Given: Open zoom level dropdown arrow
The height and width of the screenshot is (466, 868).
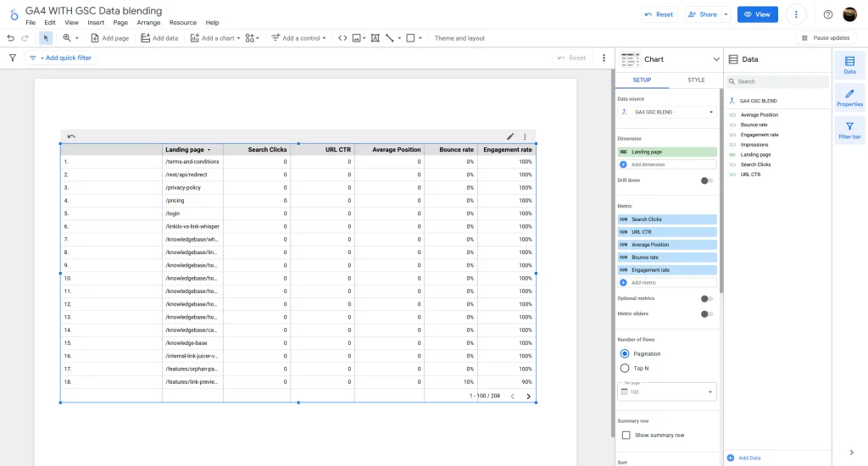Looking at the screenshot, I should [x=77, y=38].
